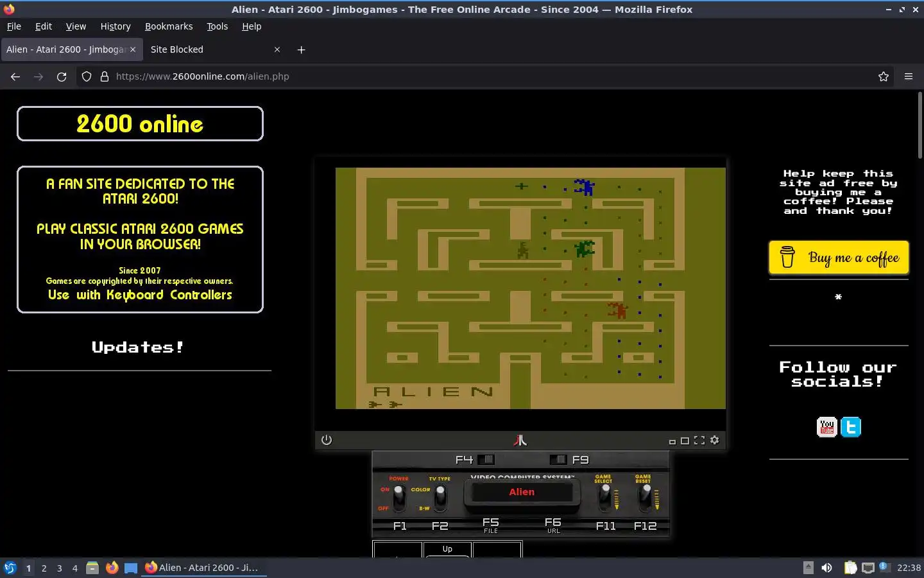Flip the Power ON/OFF console switch

point(398,497)
